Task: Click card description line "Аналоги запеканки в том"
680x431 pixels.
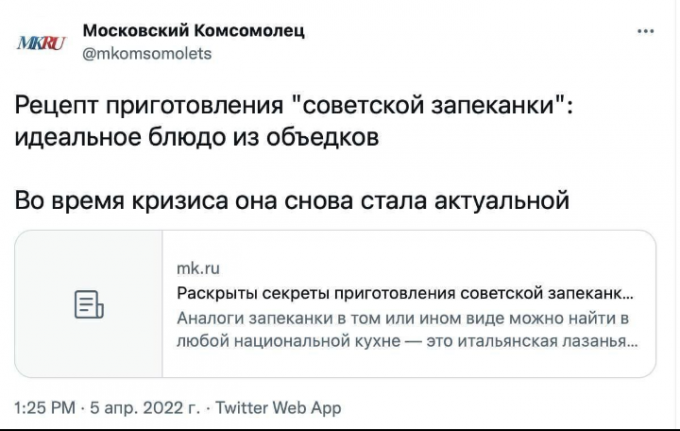Action: (x=403, y=318)
